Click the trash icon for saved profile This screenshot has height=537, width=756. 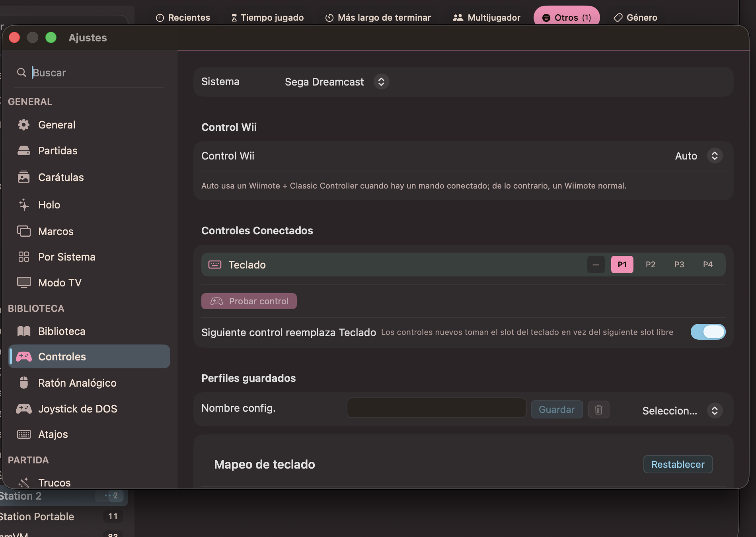(x=598, y=410)
